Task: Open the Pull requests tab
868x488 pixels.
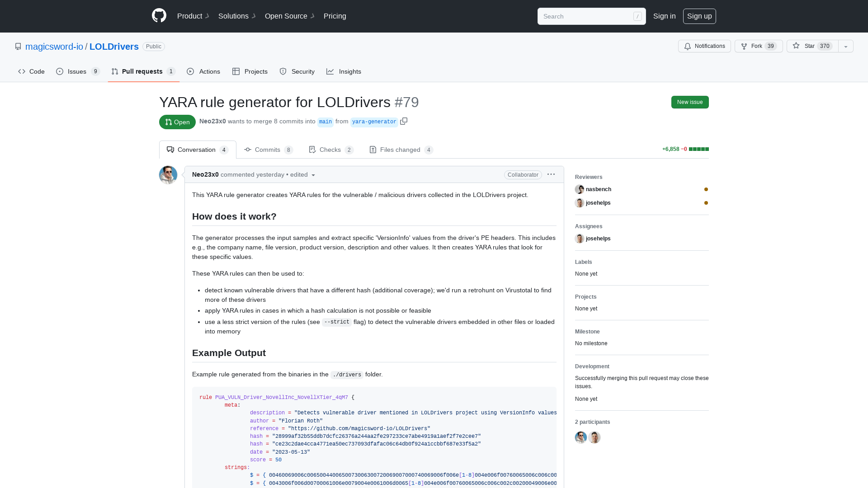Action: tap(143, 71)
